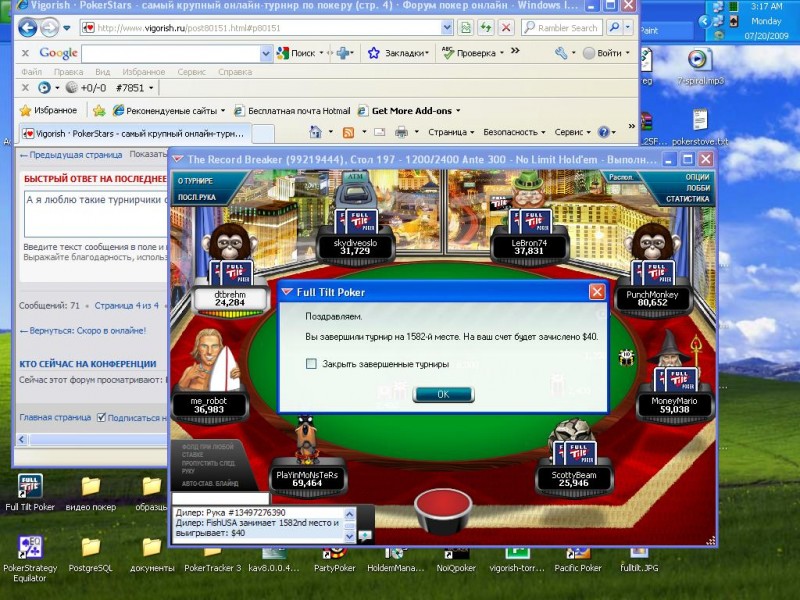Screen dimensions: 800x600
Task: Click the browser Refresh icon
Action: [486, 28]
